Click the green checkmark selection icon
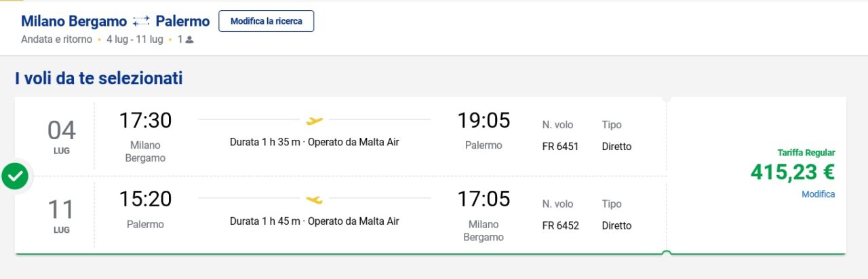868x279 pixels. tap(15, 176)
